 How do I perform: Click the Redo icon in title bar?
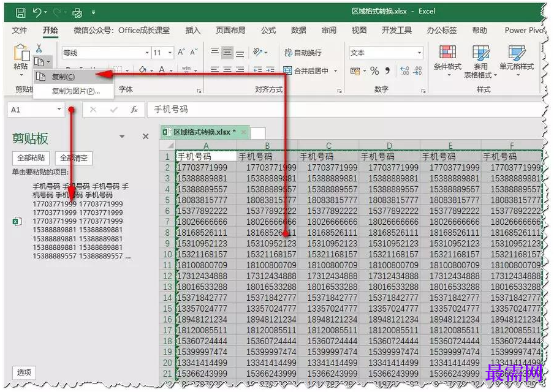pos(56,13)
